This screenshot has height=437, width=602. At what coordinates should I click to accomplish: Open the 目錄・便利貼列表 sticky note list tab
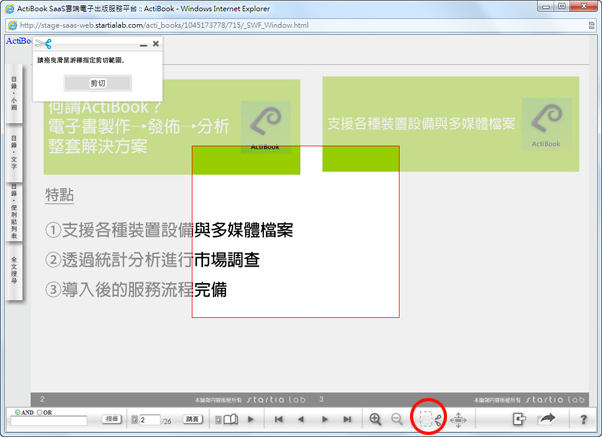coord(14,212)
